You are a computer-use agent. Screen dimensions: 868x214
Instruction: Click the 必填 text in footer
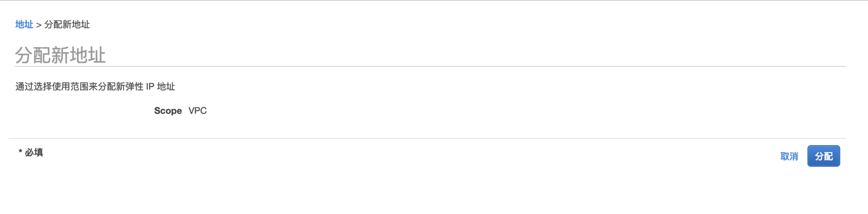coord(34,152)
